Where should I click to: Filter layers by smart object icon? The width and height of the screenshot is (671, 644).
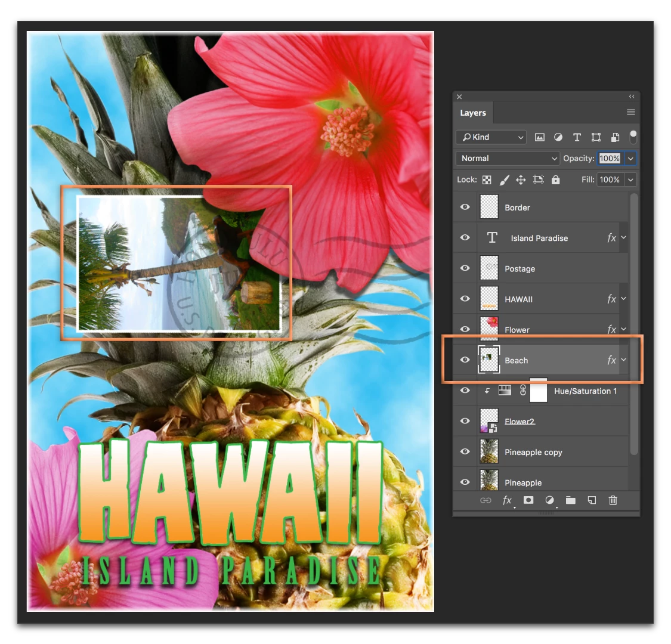615,137
